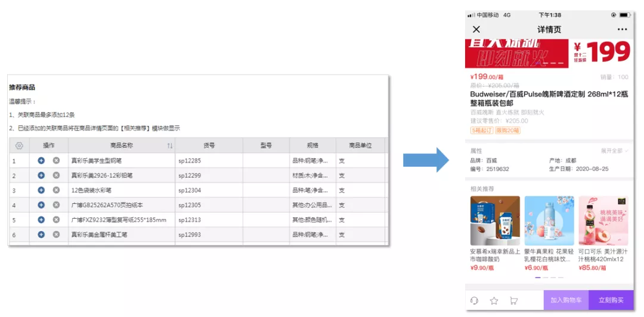
Task: Click price ¥85.80/箱
Action: 592,268
